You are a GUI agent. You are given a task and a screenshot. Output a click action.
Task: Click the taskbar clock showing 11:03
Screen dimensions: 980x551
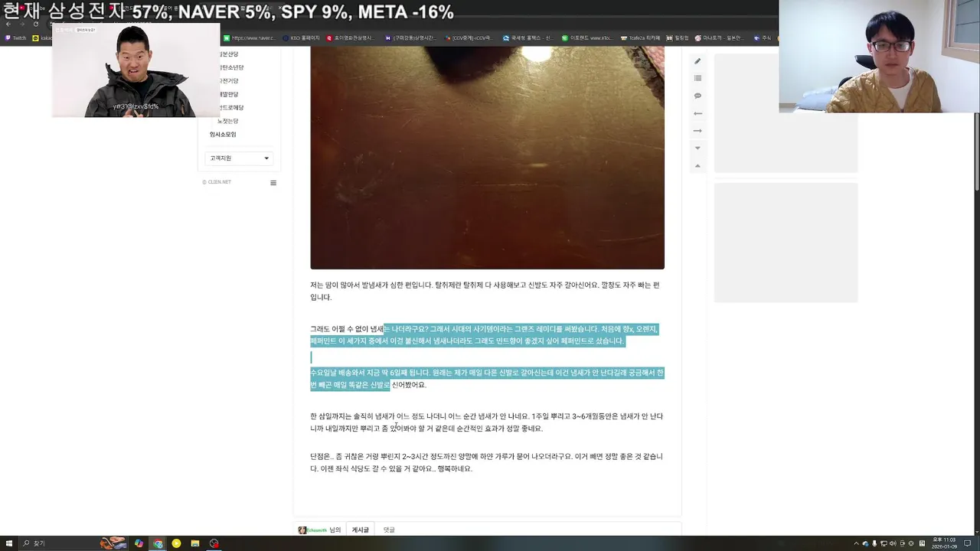(x=942, y=543)
